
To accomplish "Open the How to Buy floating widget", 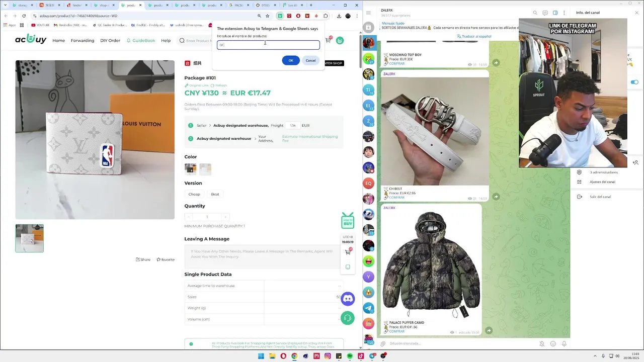I will (x=348, y=220).
